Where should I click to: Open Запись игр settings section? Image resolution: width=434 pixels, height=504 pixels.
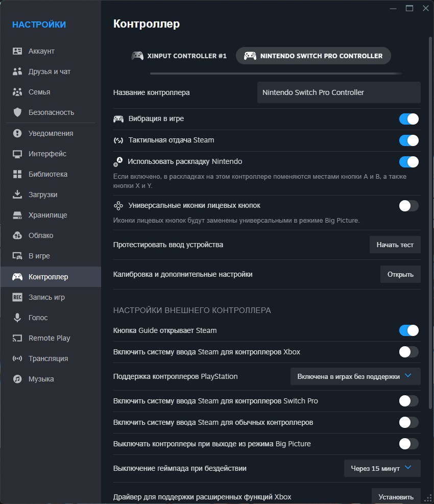pyautogui.click(x=51, y=297)
